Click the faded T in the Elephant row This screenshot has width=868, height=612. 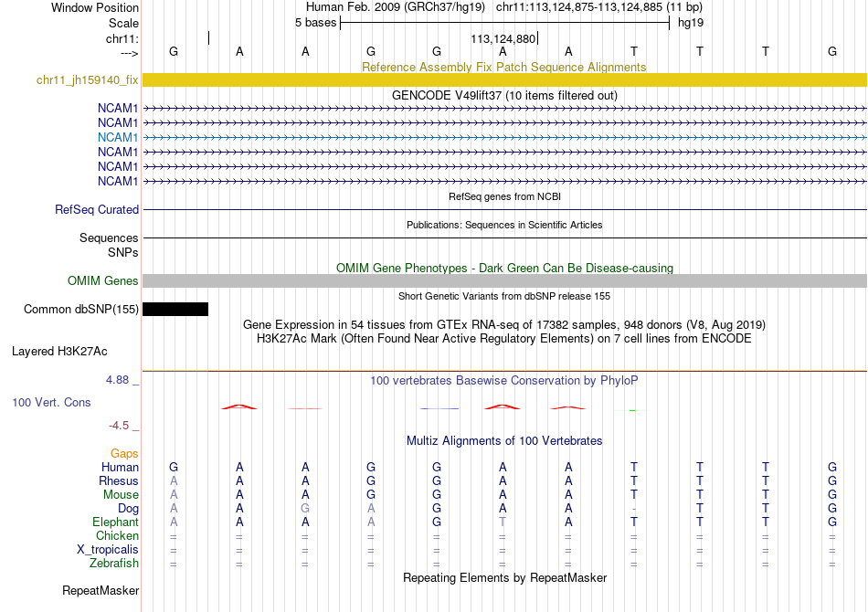click(503, 522)
